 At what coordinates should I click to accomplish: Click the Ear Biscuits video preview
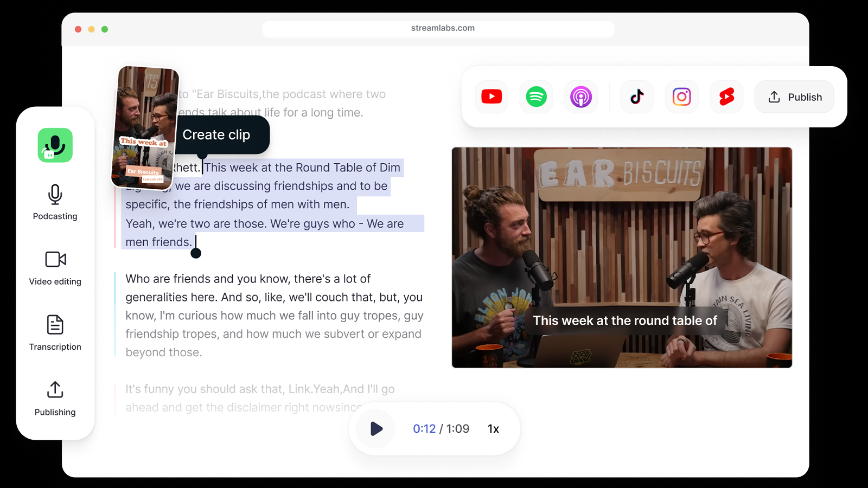[x=622, y=258]
